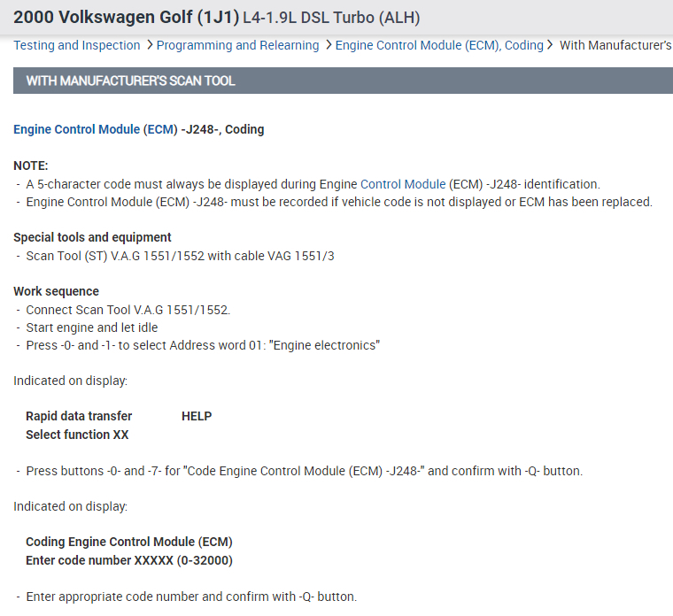
Task: Click the Coding Engine Control Module (ECM) display line
Action: [x=129, y=542]
